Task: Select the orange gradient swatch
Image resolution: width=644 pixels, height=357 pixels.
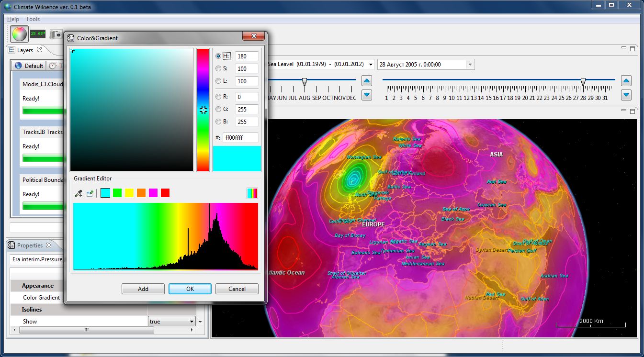Action: [141, 193]
